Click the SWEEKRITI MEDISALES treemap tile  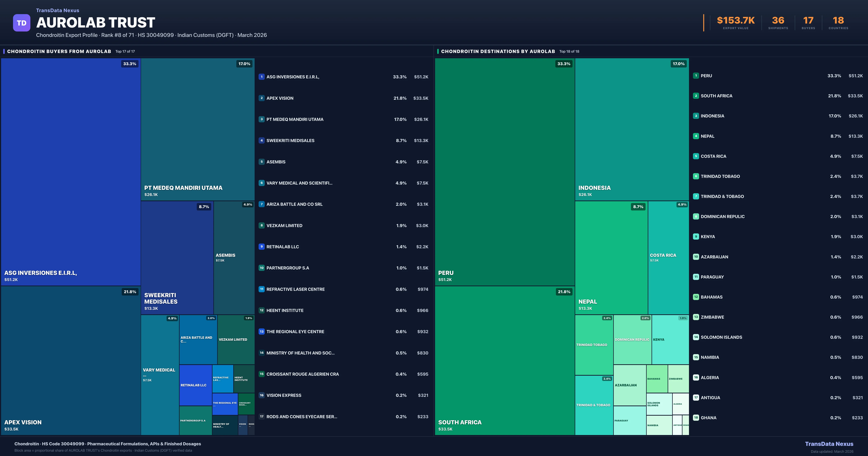177,257
